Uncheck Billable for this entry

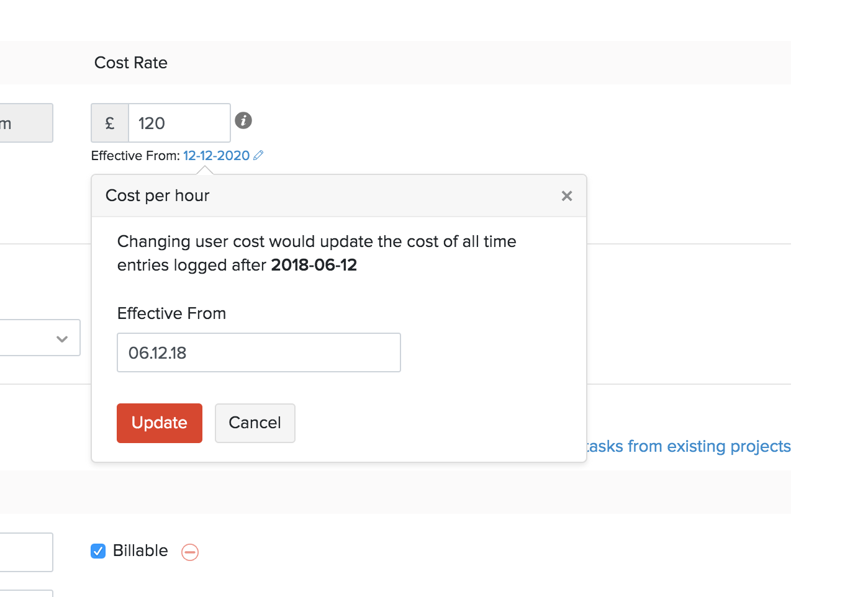pos(98,550)
